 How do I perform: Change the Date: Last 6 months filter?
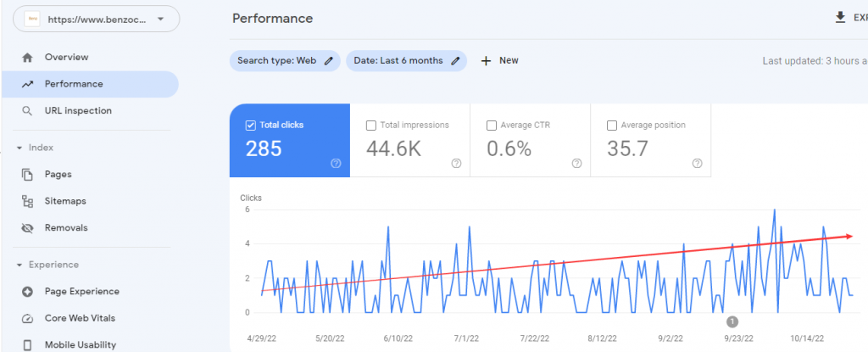[406, 61]
